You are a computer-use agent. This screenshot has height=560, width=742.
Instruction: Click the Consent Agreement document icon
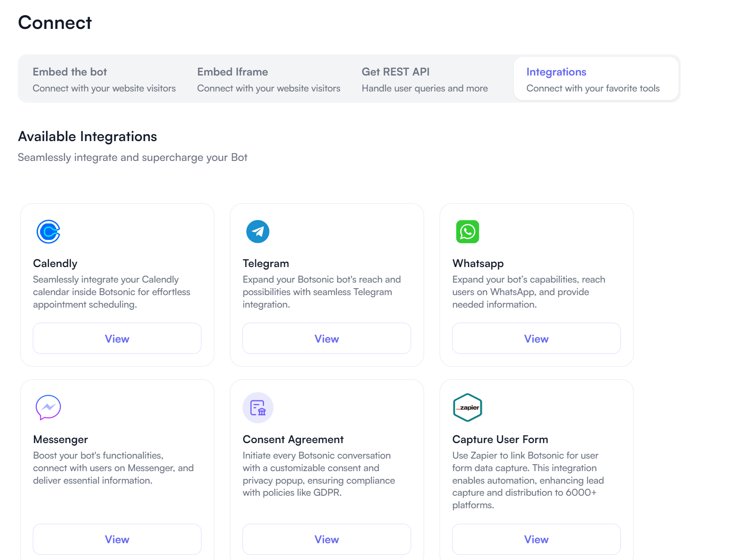258,408
